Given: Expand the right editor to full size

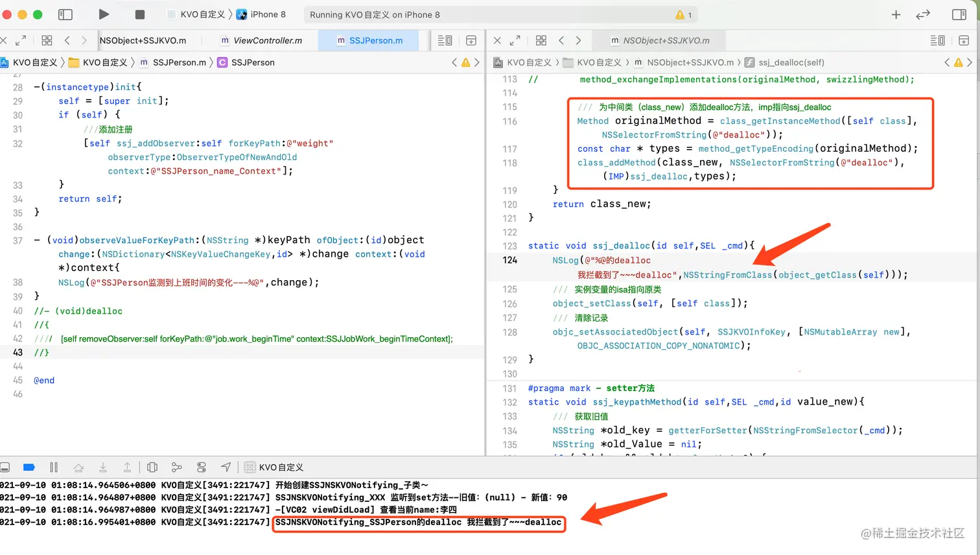Looking at the screenshot, I should pos(515,40).
